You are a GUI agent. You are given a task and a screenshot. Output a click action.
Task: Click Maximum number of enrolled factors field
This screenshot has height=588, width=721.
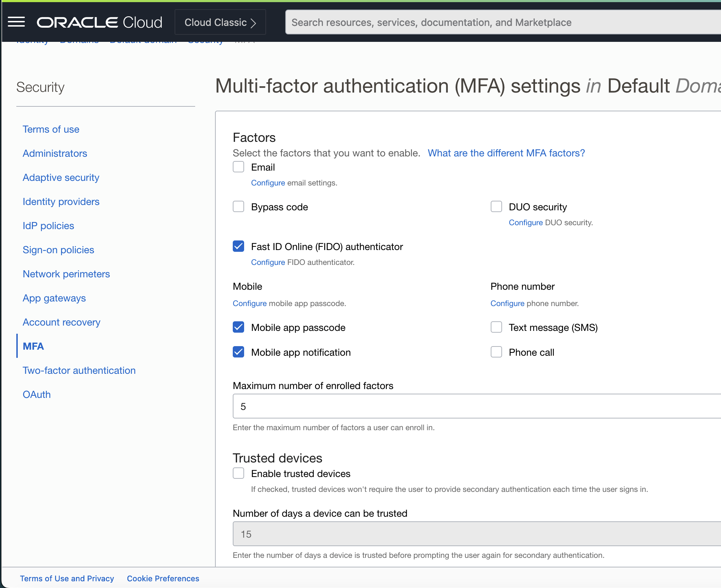point(475,406)
